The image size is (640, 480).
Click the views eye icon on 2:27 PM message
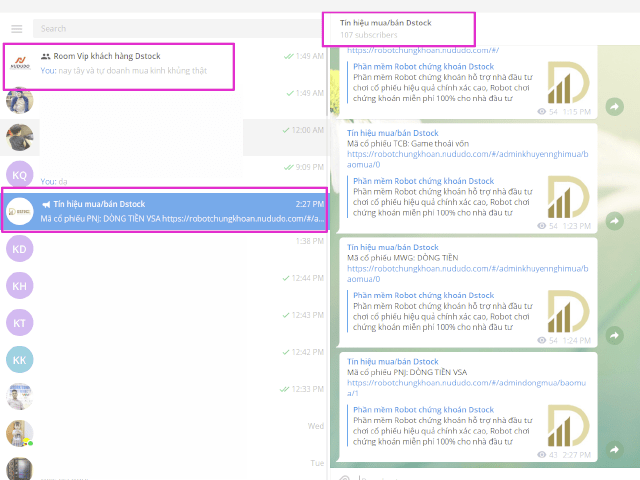tap(542, 454)
